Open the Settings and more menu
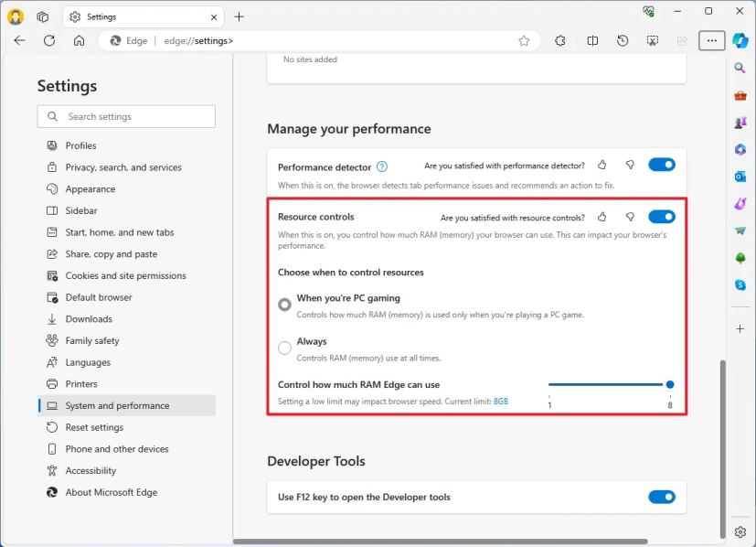Viewport: 756px width, 547px height. pyautogui.click(x=712, y=40)
